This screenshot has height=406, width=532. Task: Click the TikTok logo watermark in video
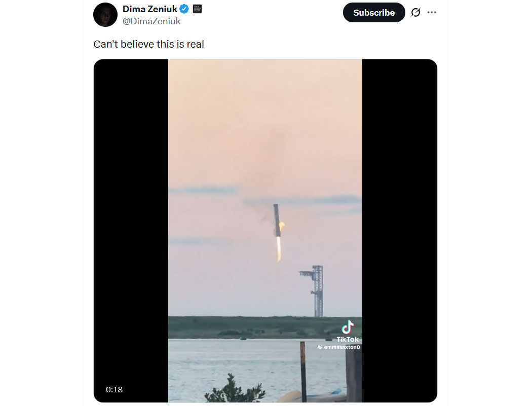click(348, 327)
